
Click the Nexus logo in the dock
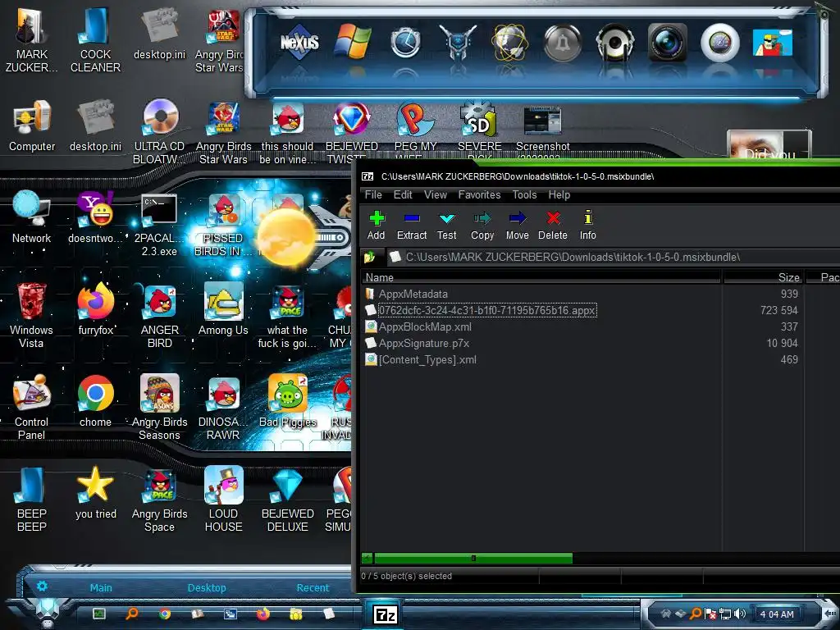300,42
